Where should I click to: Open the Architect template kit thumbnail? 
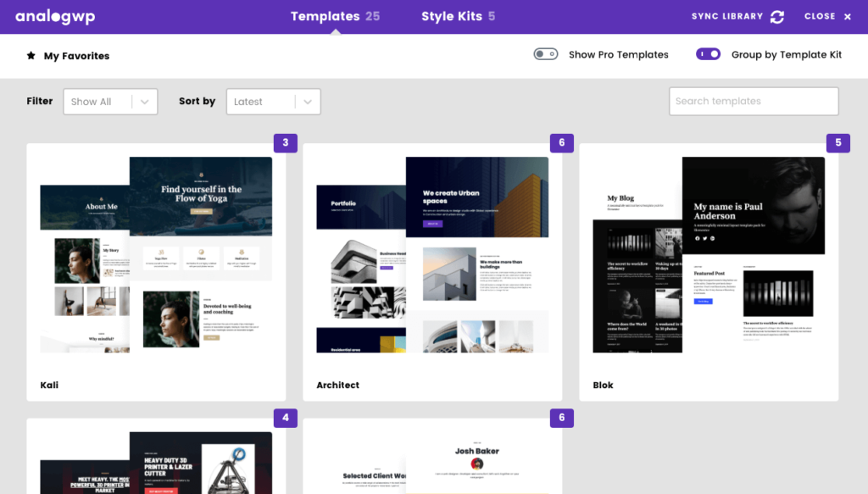point(432,254)
